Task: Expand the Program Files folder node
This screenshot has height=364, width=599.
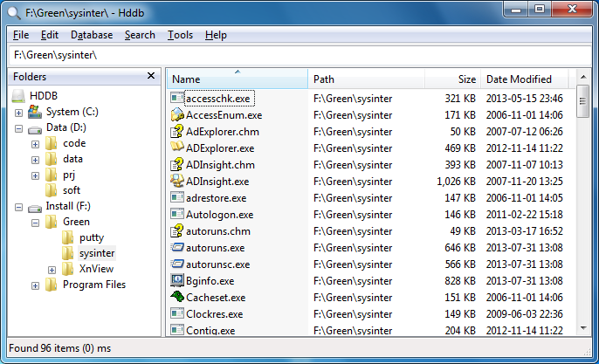Action: 35,285
